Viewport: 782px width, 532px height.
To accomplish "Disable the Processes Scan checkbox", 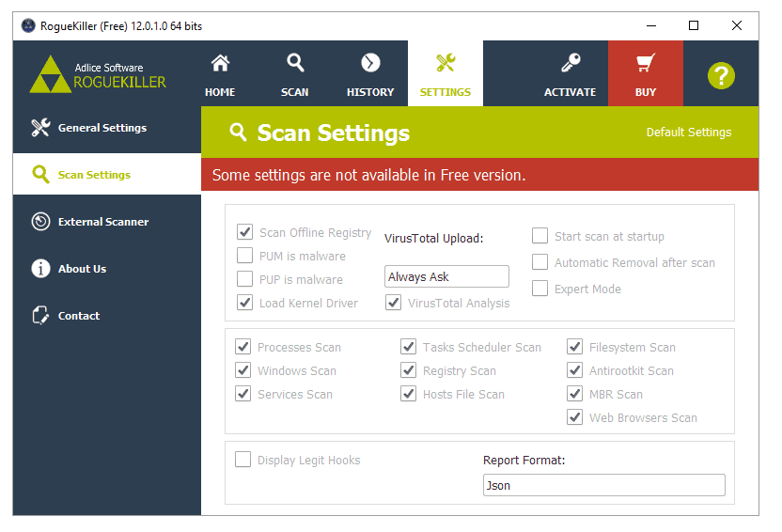I will pos(243,347).
